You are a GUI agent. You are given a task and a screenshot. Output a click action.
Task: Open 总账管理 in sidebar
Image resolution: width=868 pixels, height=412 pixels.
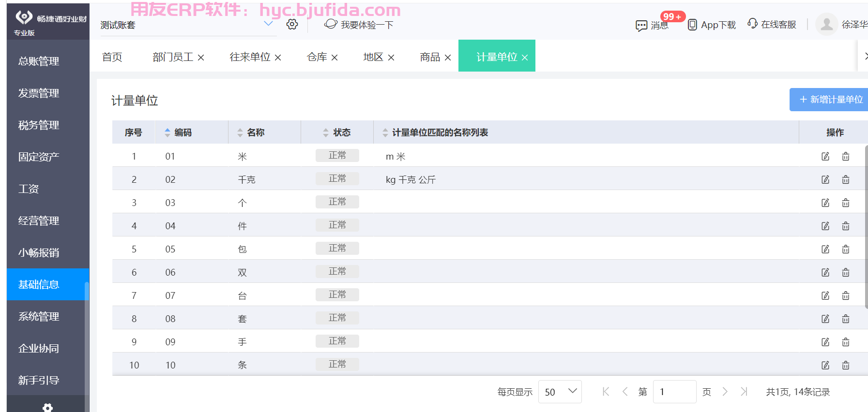[48, 61]
